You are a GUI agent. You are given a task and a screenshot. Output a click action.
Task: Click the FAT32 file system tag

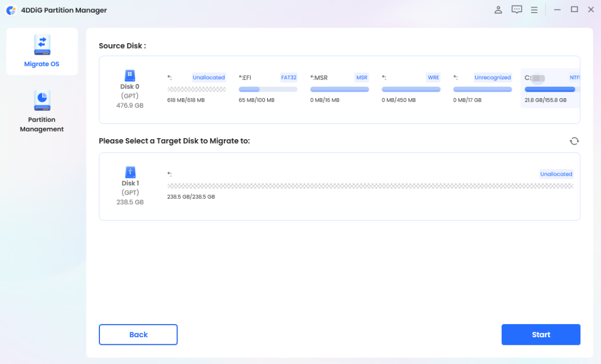288,77
